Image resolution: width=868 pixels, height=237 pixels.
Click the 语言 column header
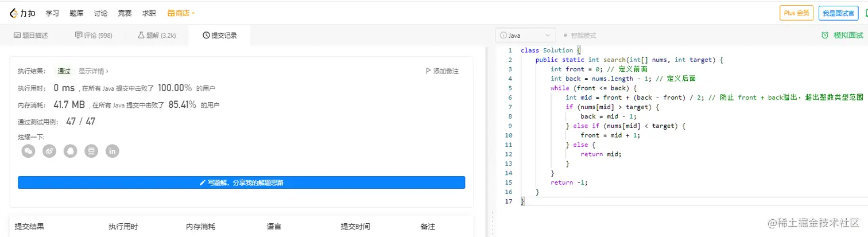click(x=274, y=227)
